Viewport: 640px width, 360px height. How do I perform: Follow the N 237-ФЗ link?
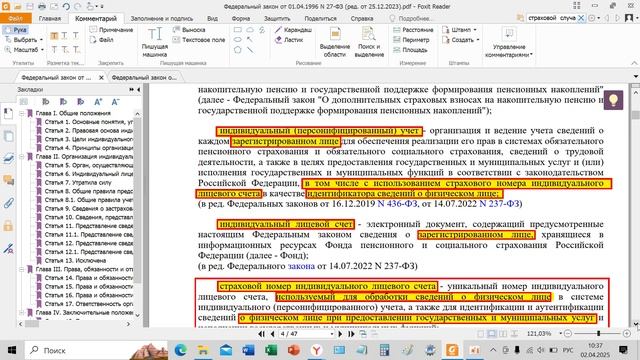(x=499, y=203)
